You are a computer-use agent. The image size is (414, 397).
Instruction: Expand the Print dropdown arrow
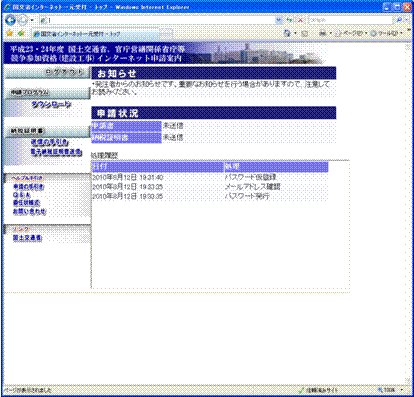pyautogui.click(x=330, y=33)
